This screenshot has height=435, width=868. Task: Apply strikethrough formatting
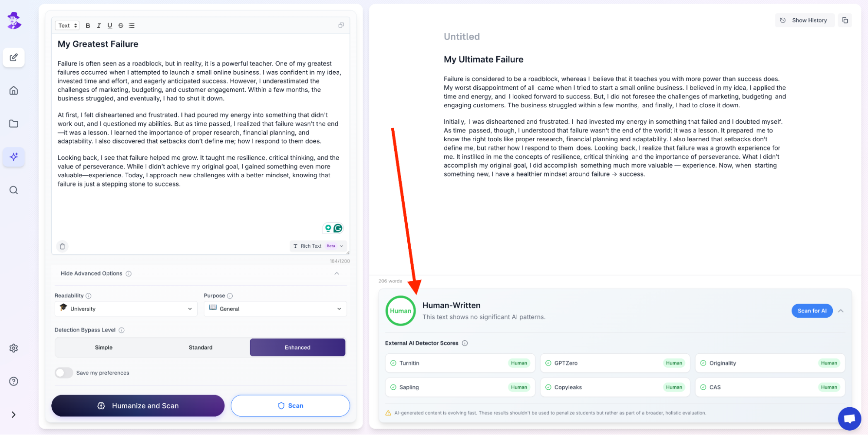pos(120,25)
